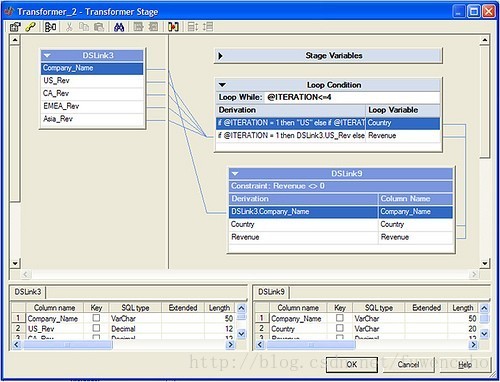Click the show/hide stage variables icon
Viewport: 500px width, 382px height.
click(50, 27)
